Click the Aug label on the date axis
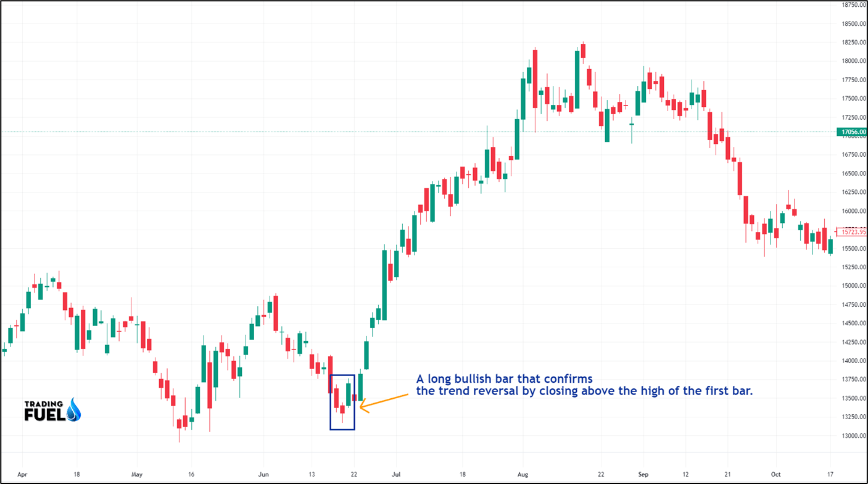Viewport: 868px width, 484px height. (523, 475)
